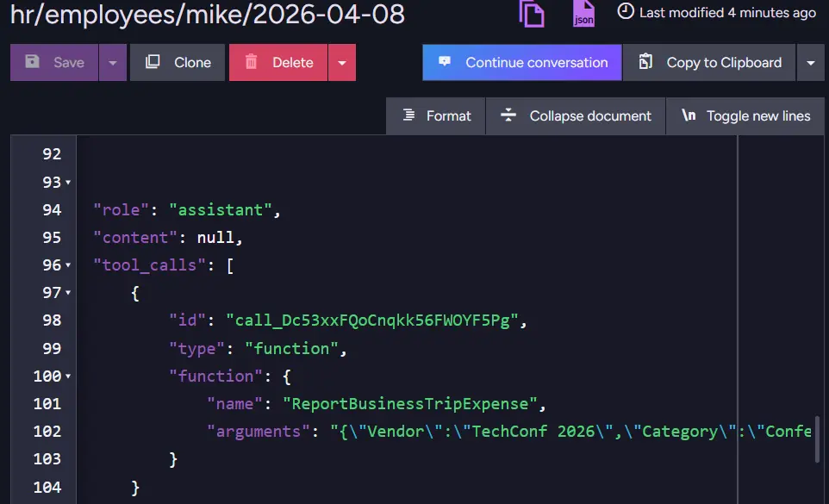Collapse the function block at line 100
The width and height of the screenshot is (829, 504).
click(x=68, y=376)
